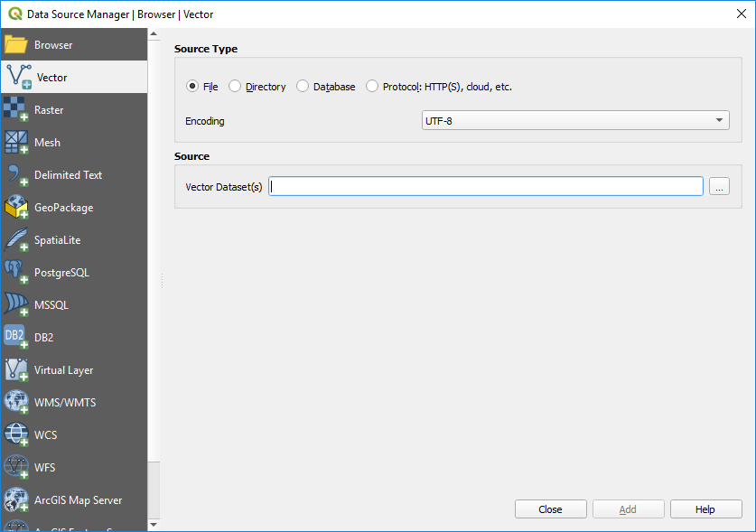Browse for vector dataset with ellipsis button
This screenshot has height=532, width=756.
point(719,186)
